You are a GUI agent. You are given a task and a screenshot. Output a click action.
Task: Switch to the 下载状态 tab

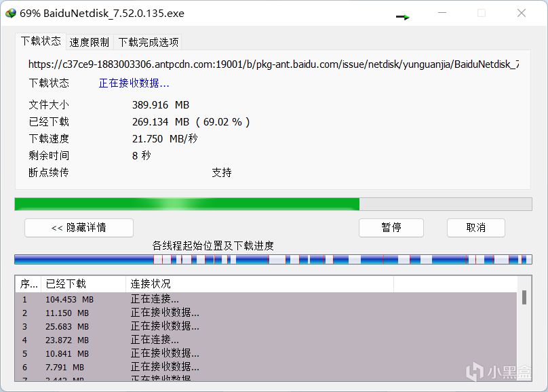(x=41, y=41)
